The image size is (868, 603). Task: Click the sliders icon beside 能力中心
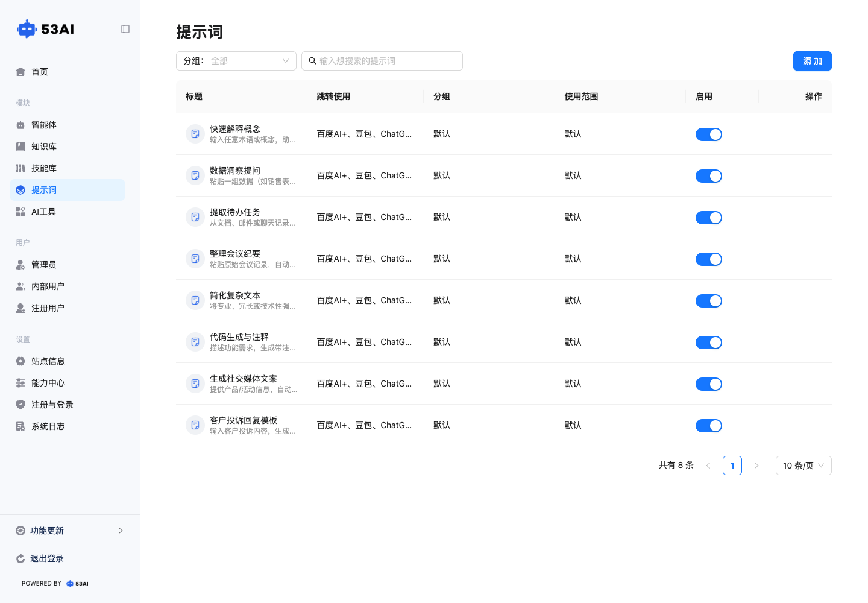[x=20, y=383]
